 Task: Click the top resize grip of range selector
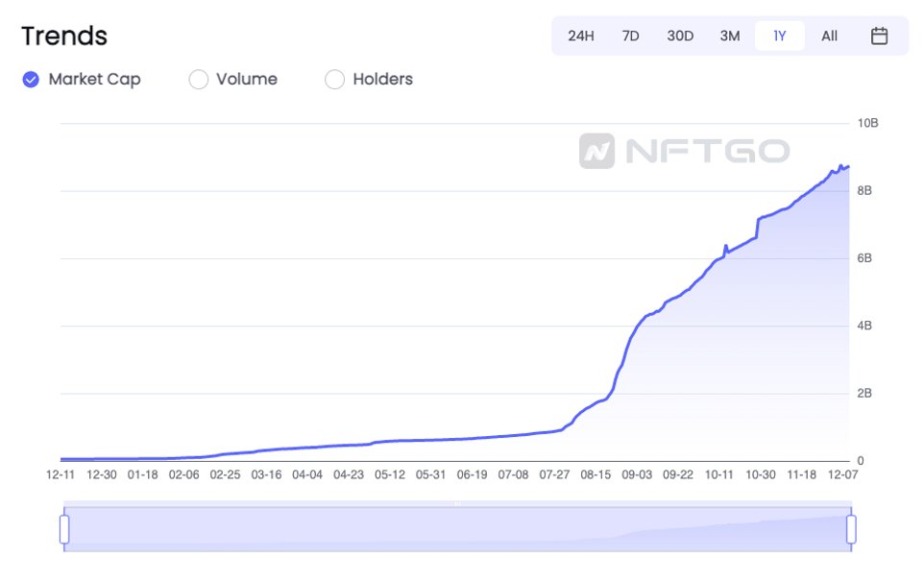457,503
